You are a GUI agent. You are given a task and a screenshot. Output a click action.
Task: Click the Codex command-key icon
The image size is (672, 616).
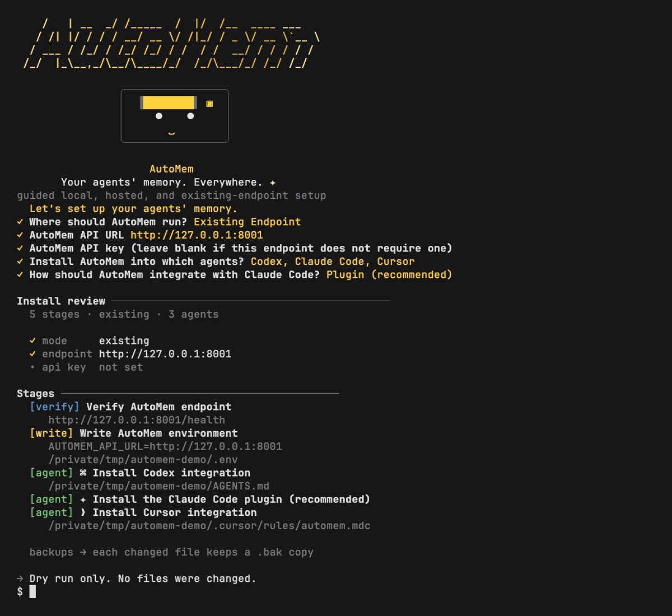83,473
